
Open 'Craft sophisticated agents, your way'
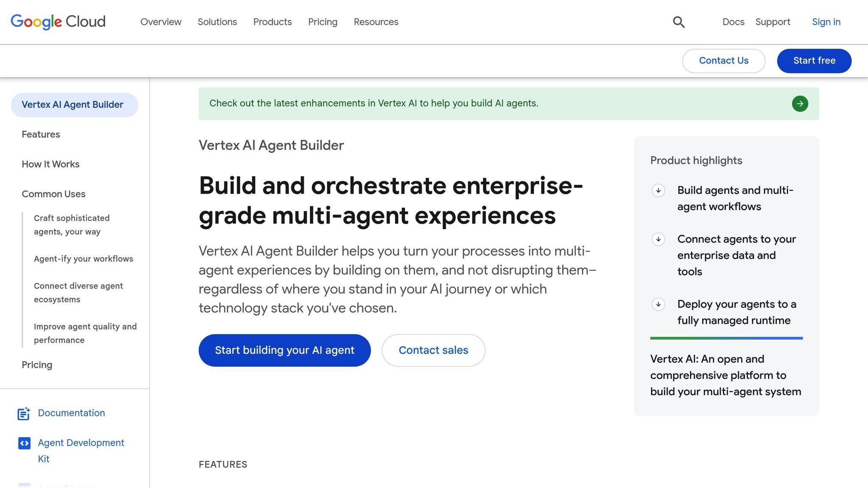[72, 225]
